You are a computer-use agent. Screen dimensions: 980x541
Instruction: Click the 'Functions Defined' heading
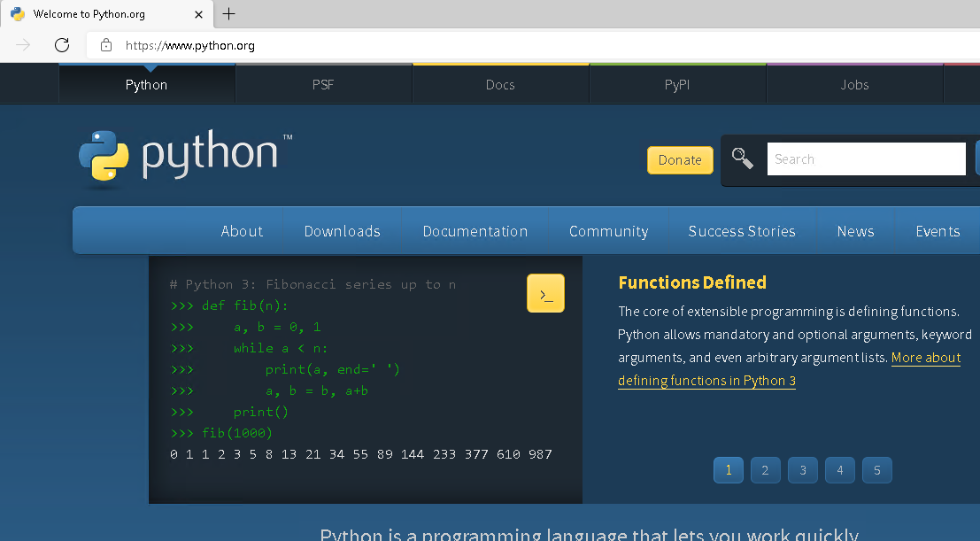click(x=692, y=282)
